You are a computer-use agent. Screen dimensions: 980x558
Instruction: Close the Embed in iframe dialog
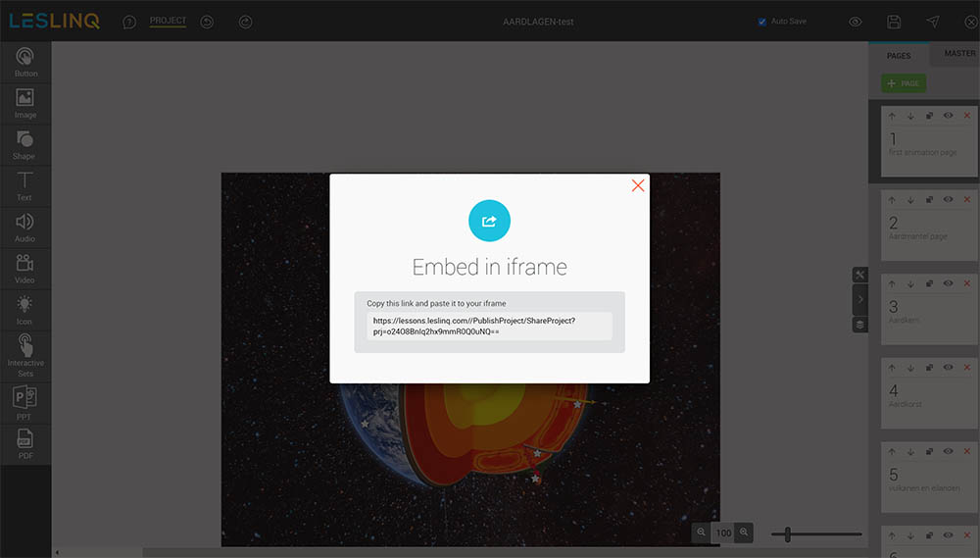638,185
